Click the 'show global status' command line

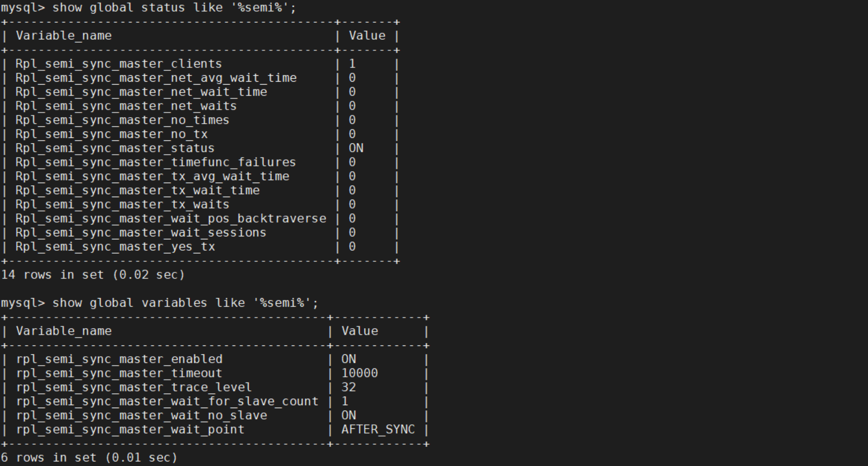(x=148, y=8)
